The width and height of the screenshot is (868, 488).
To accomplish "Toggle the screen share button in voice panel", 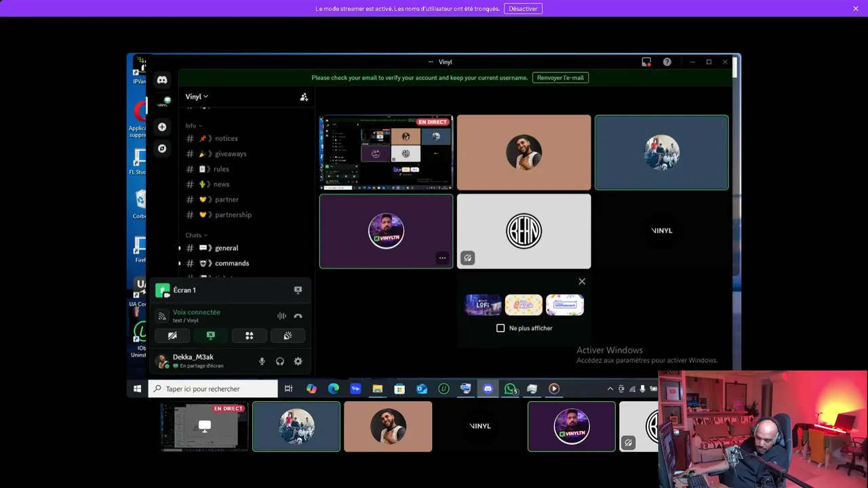I will point(211,335).
